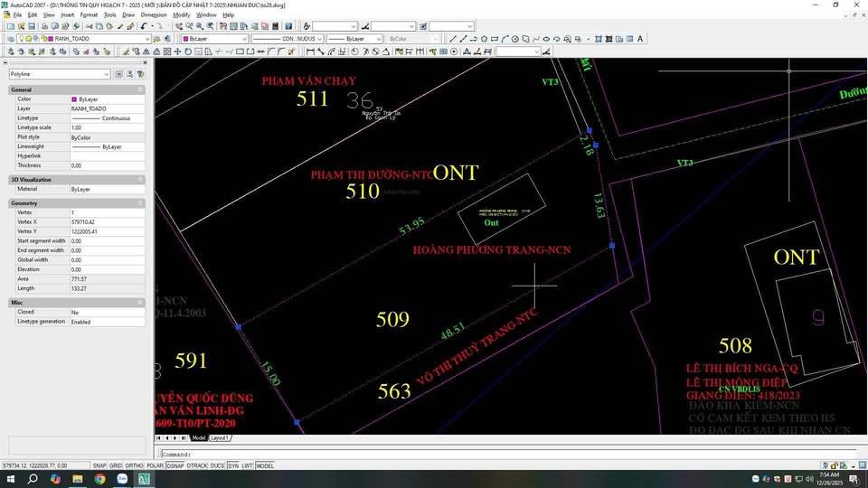Toggle GRID display in status bar

116,465
